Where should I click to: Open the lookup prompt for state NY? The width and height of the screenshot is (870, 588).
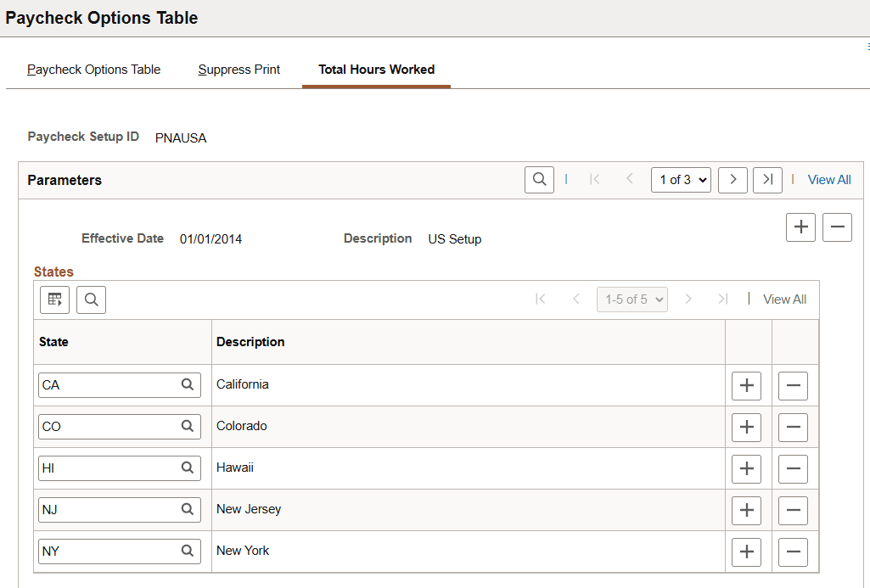188,552
